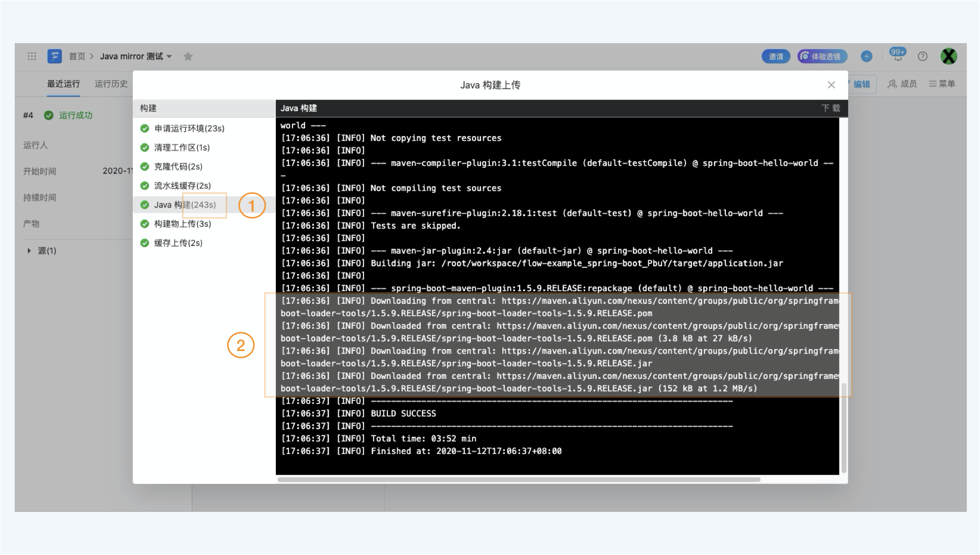The image size is (980, 555).
Task: Select the 构建物上传(3s) step
Action: (x=204, y=224)
